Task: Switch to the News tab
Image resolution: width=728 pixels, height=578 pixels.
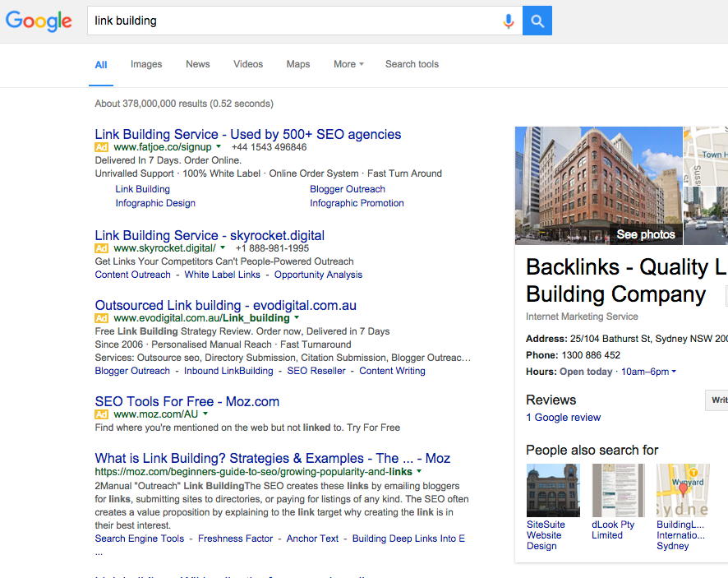Action: [198, 64]
